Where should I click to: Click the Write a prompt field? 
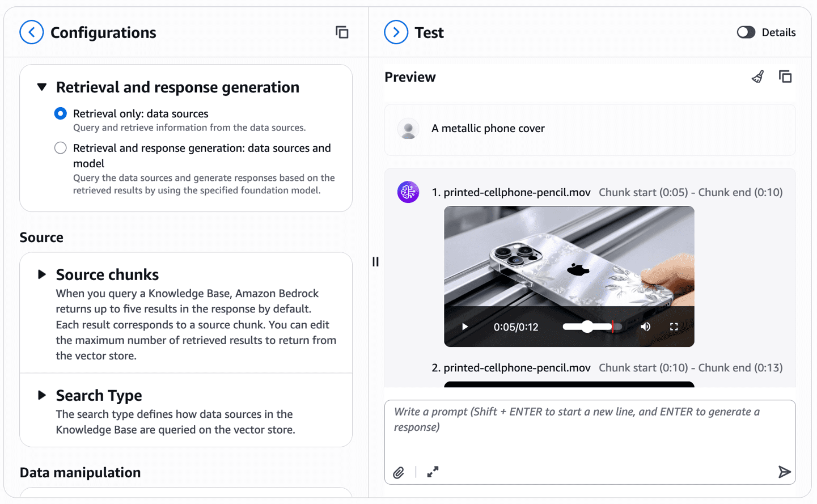(x=590, y=431)
